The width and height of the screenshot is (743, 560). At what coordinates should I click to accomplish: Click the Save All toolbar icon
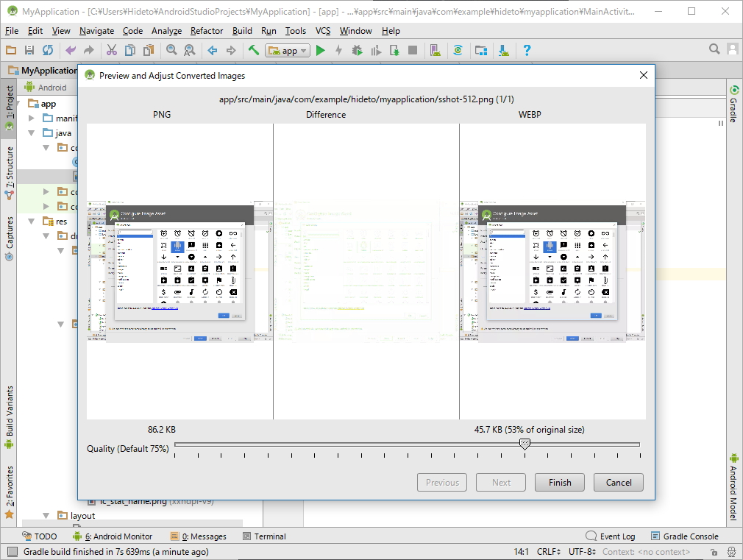(x=29, y=50)
